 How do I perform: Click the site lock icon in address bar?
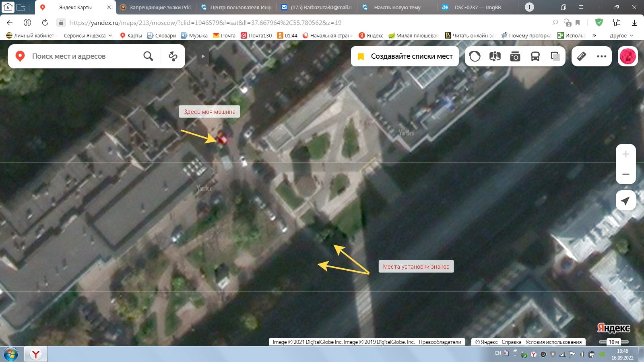point(61,23)
